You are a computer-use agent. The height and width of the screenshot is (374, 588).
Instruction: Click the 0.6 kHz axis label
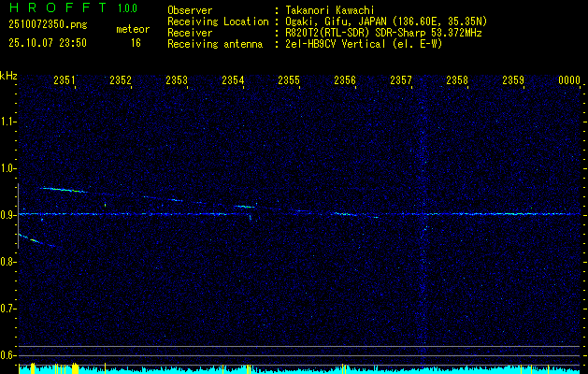pyautogui.click(x=7, y=355)
